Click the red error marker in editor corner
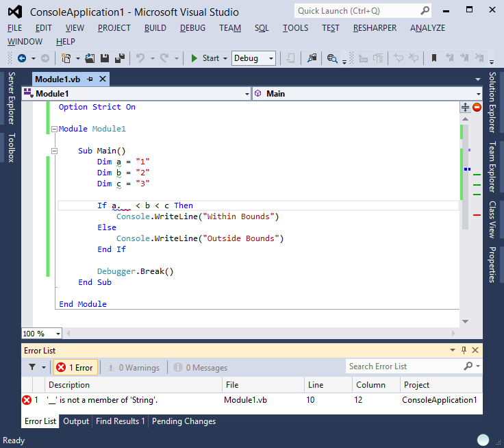This screenshot has height=448, width=504. (x=477, y=107)
